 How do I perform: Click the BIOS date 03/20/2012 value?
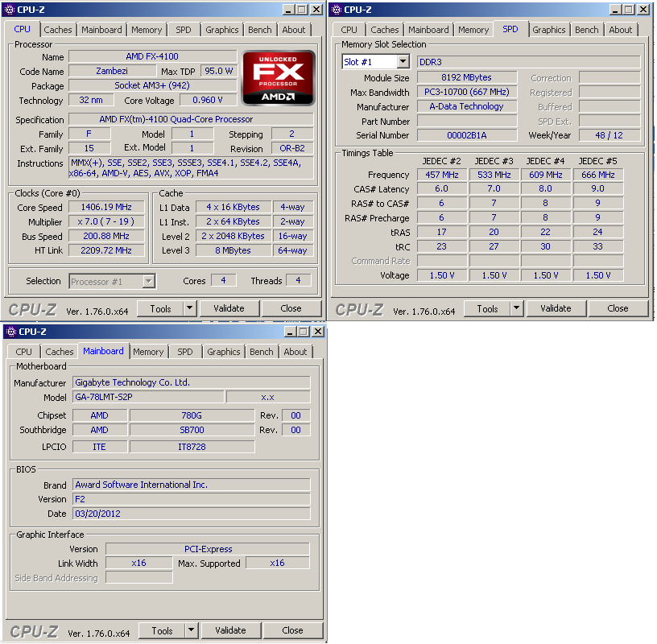pos(192,514)
